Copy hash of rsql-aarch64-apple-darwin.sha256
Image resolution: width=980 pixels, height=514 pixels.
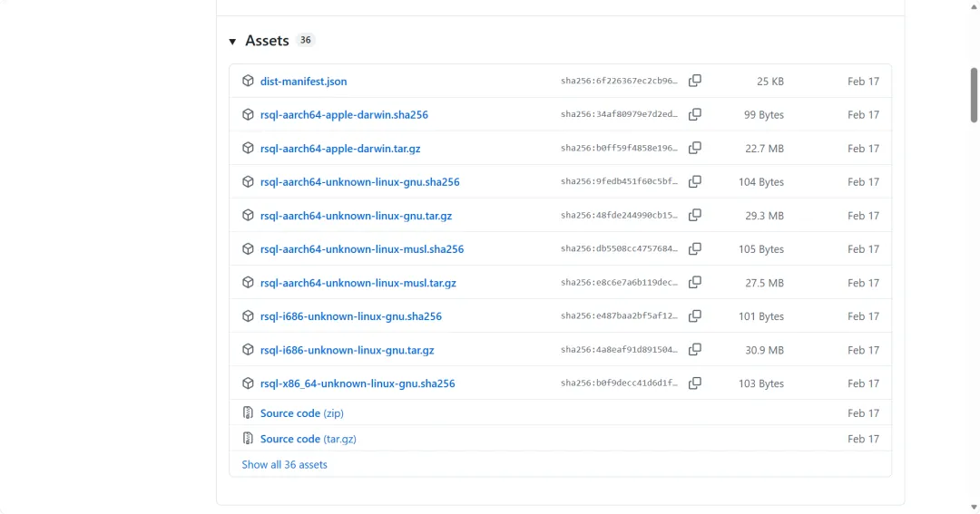click(695, 114)
